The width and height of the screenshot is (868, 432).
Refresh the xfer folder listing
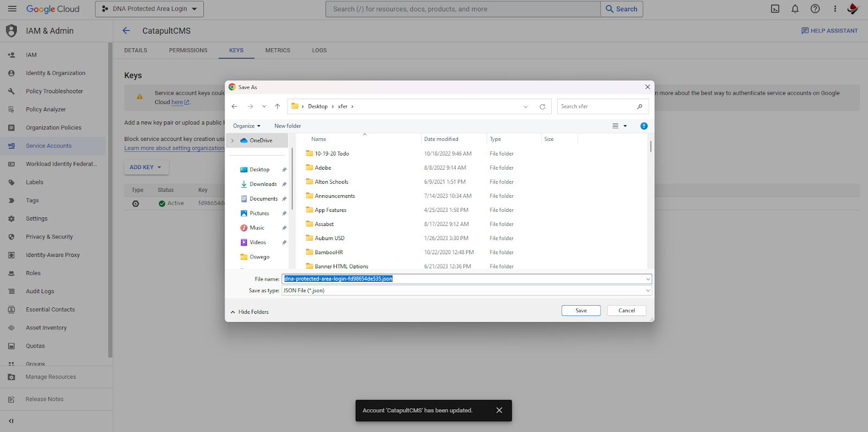click(542, 107)
